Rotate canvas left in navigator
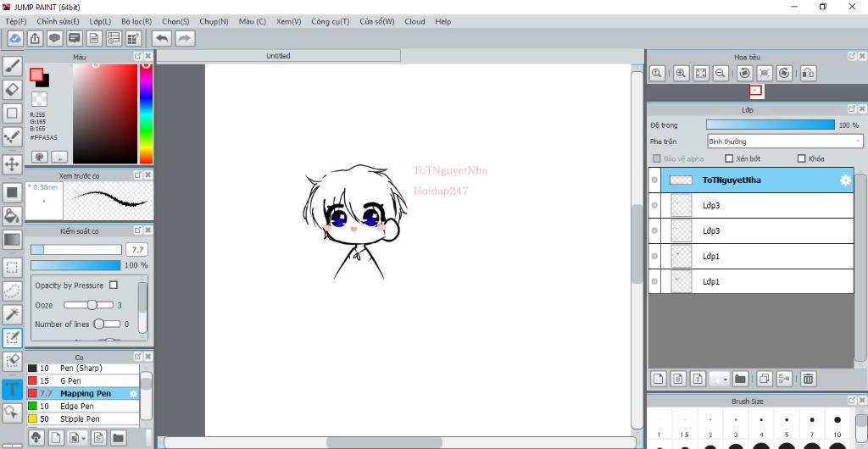868x449 pixels. coord(745,73)
